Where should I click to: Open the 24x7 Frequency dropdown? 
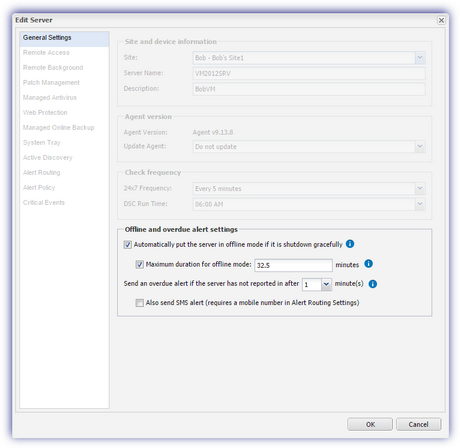pos(420,188)
